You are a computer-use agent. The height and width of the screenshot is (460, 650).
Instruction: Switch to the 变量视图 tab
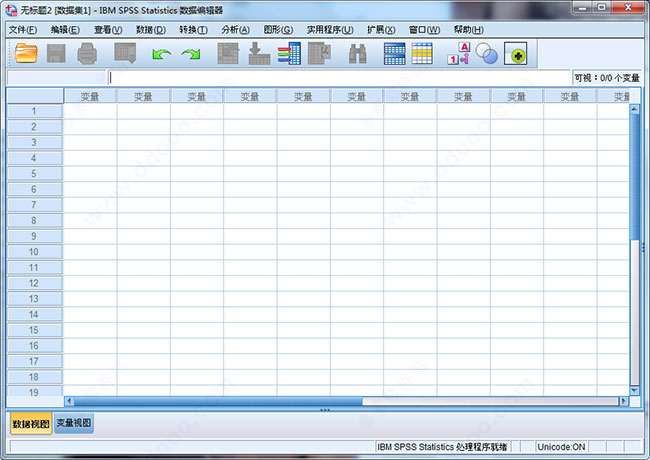(74, 423)
